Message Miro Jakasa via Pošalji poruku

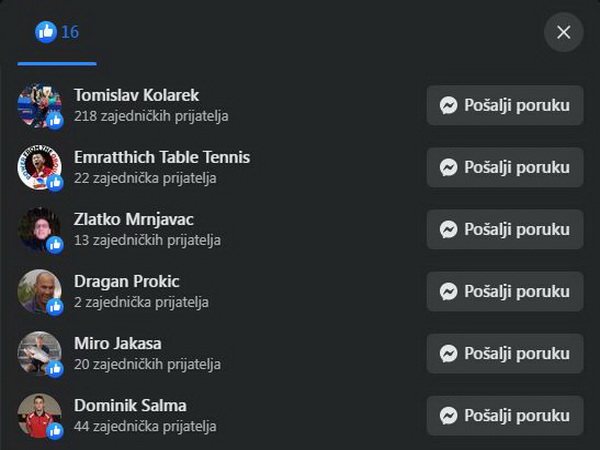coord(505,353)
